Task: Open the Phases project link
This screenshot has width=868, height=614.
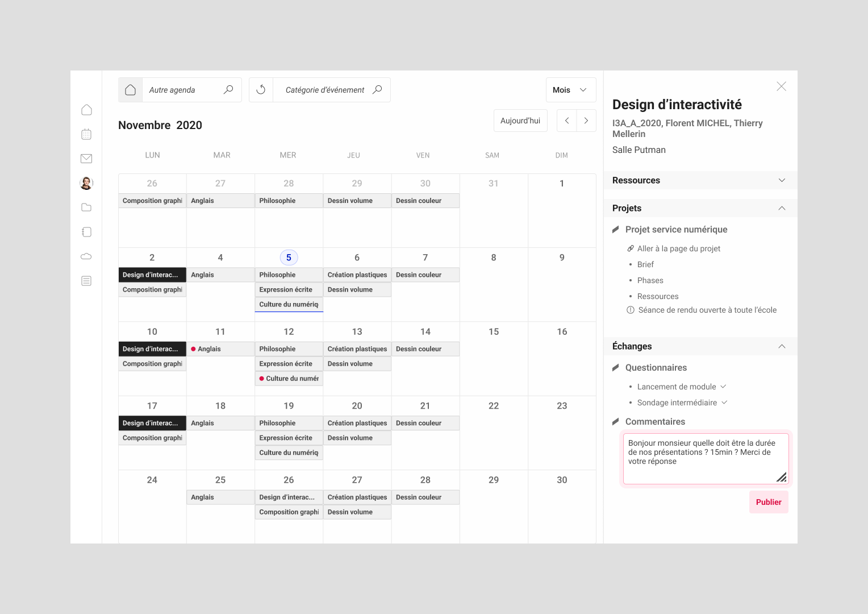Action: point(650,280)
